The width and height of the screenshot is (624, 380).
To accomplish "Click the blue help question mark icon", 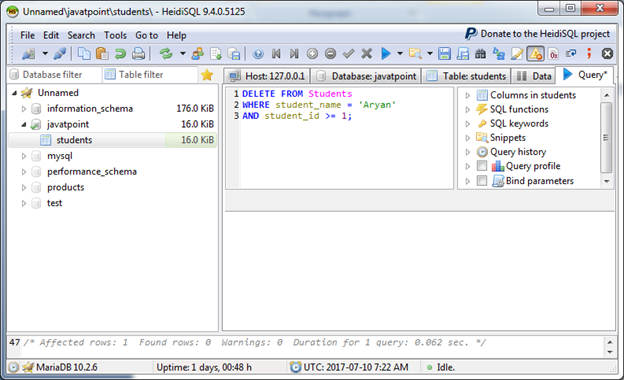I will (258, 53).
